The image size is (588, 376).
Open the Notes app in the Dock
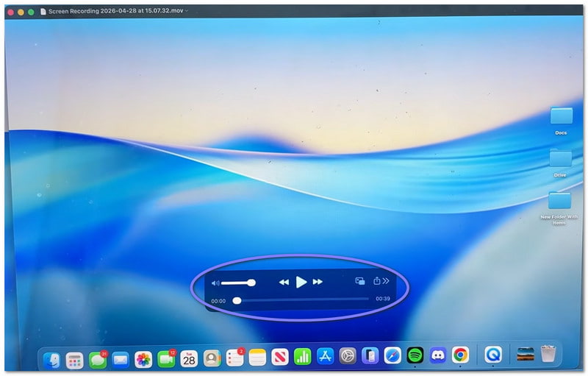[x=257, y=358]
